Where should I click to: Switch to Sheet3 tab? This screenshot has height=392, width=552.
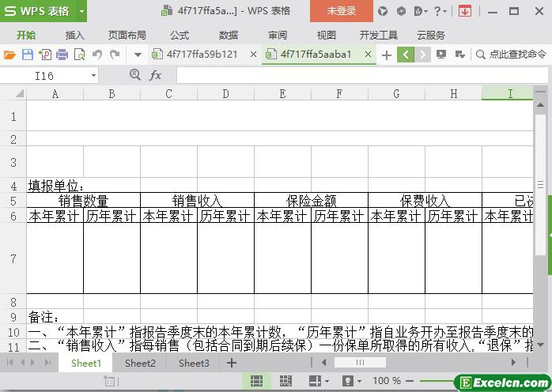(x=194, y=363)
